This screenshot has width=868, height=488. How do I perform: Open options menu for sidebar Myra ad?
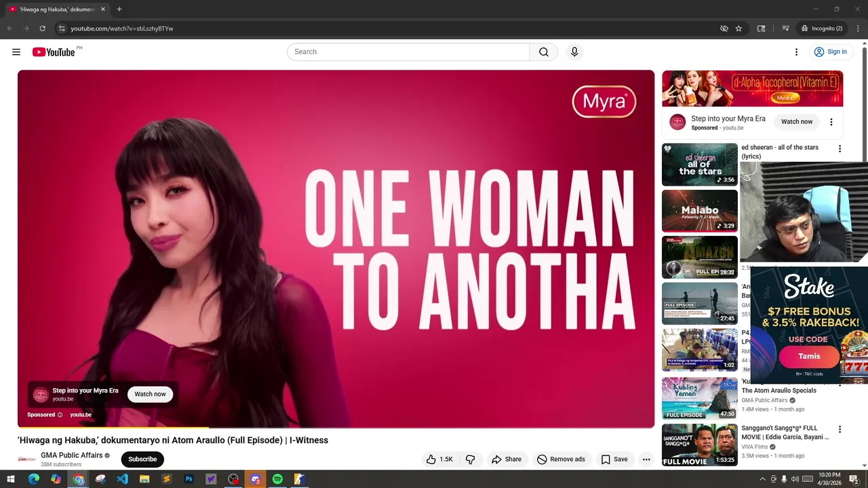[831, 122]
